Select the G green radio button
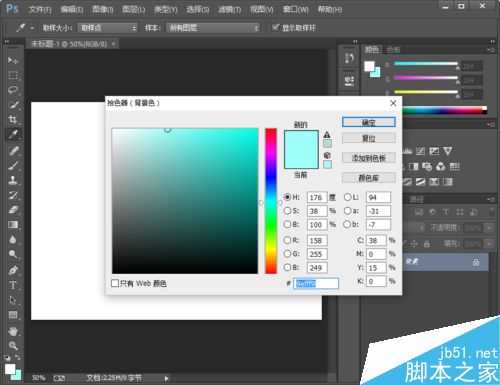This screenshot has width=500, height=385. coord(287,254)
